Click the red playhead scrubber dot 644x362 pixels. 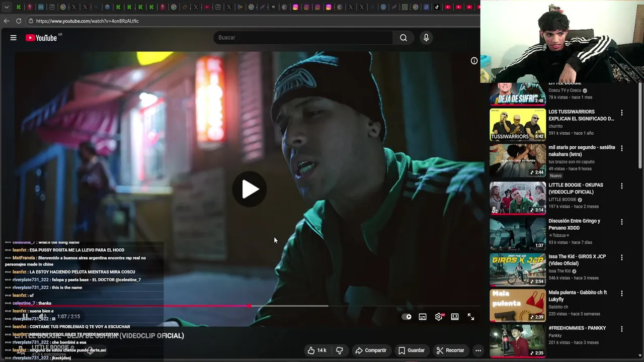click(249, 306)
